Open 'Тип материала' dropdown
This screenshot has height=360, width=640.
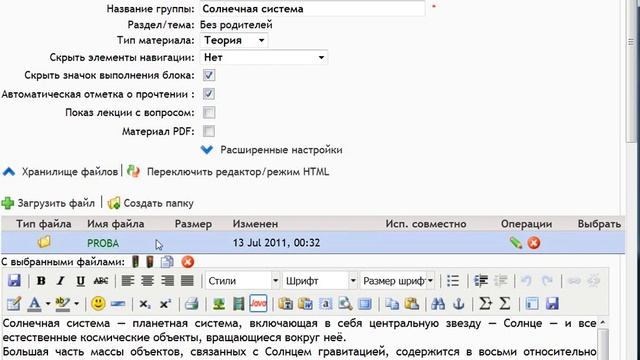tap(234, 40)
